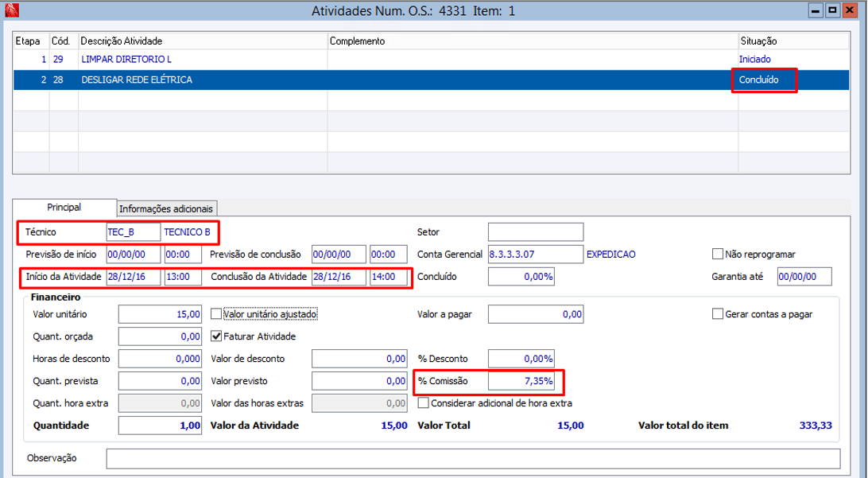The height and width of the screenshot is (478, 868).
Task: Toggle the Não reprogramar checkbox
Action: [x=719, y=255]
